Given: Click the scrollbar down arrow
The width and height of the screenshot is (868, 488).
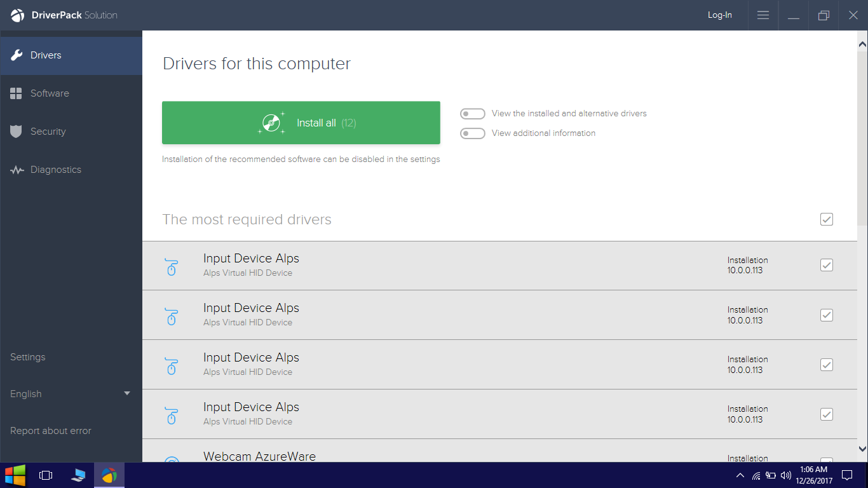Looking at the screenshot, I should [863, 449].
